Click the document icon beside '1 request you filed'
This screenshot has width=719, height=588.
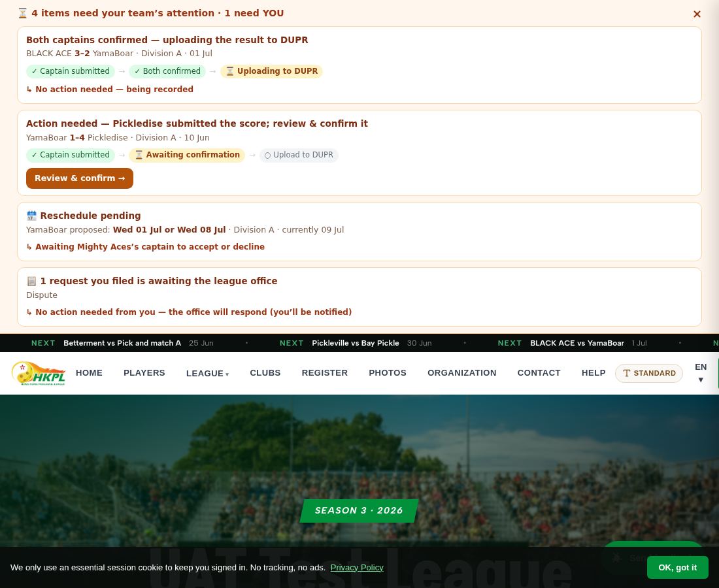31,281
